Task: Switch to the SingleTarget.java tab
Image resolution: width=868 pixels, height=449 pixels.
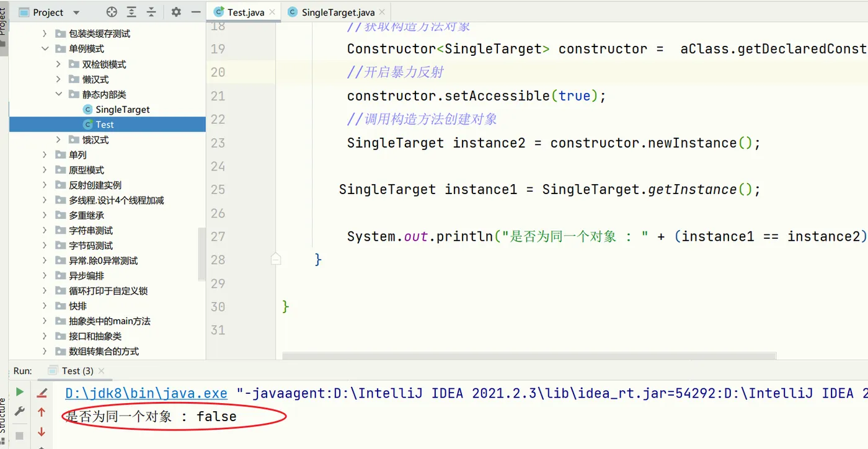Action: pyautogui.click(x=335, y=12)
